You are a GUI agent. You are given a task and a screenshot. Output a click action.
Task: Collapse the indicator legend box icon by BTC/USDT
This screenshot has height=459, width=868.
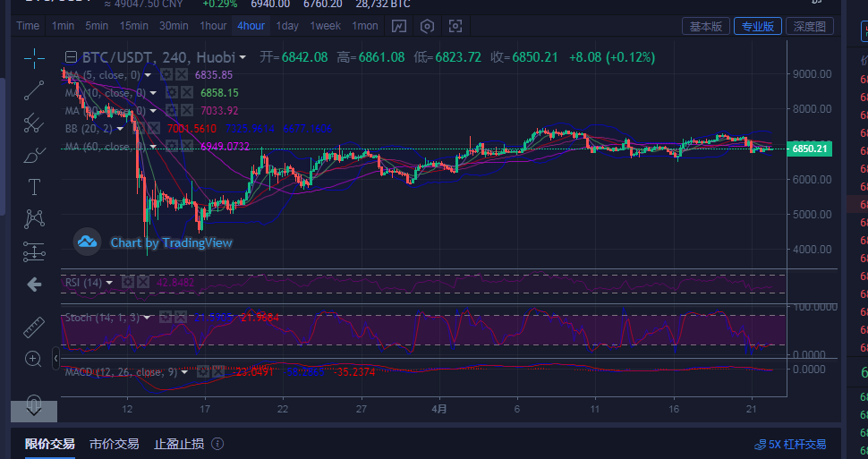click(x=71, y=57)
